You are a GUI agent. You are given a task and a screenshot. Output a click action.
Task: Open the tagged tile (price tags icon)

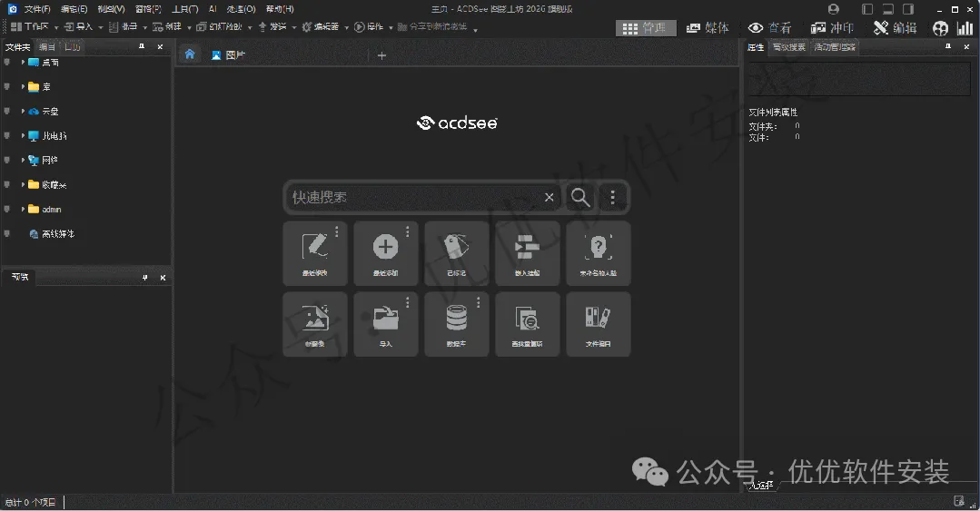(x=456, y=253)
